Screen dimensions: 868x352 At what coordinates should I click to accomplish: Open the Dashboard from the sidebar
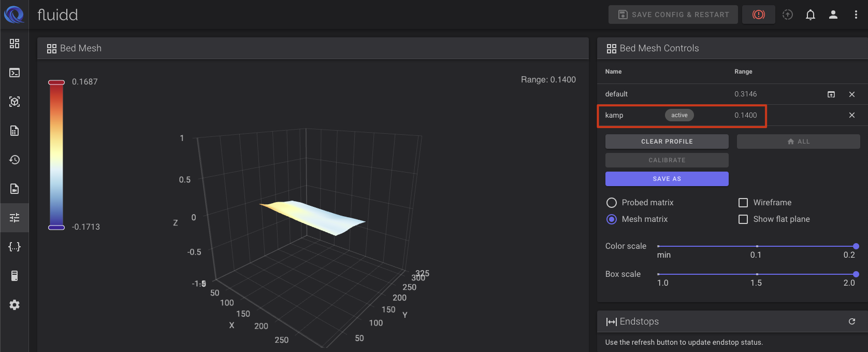pos(15,44)
